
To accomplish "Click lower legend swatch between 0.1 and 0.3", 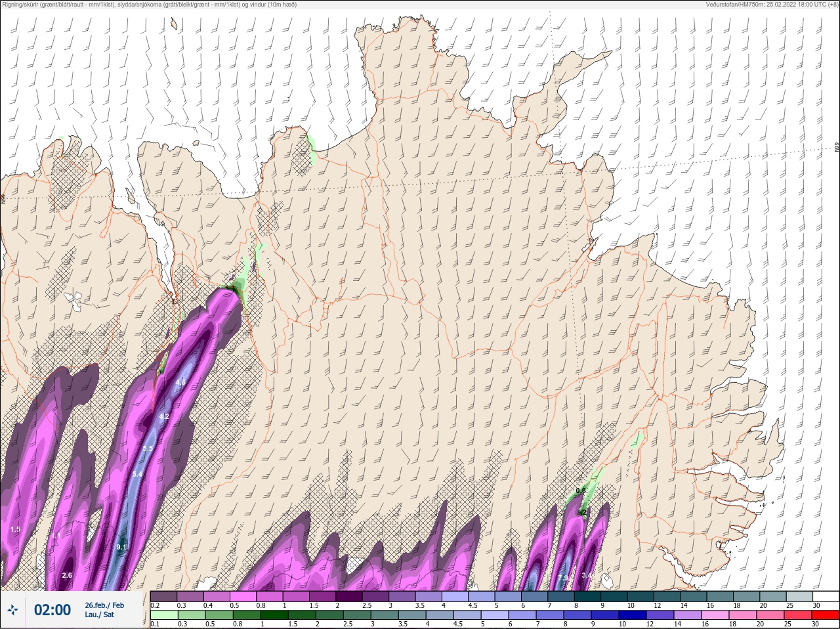I will pyautogui.click(x=164, y=615).
